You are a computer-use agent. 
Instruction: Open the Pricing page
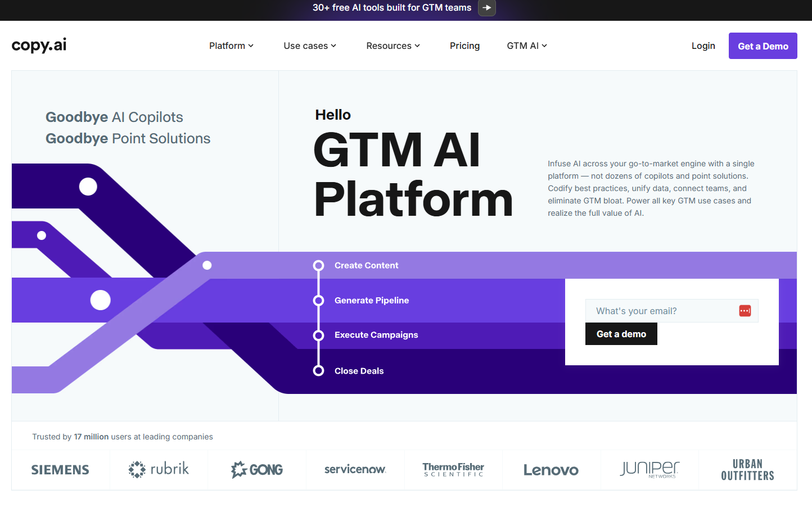(464, 46)
